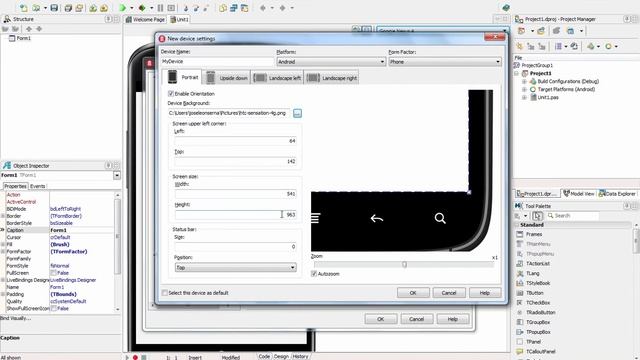Open the Form Factor dropdown showing Phone
Screen dimensions: 640x360
pyautogui.click(x=445, y=62)
